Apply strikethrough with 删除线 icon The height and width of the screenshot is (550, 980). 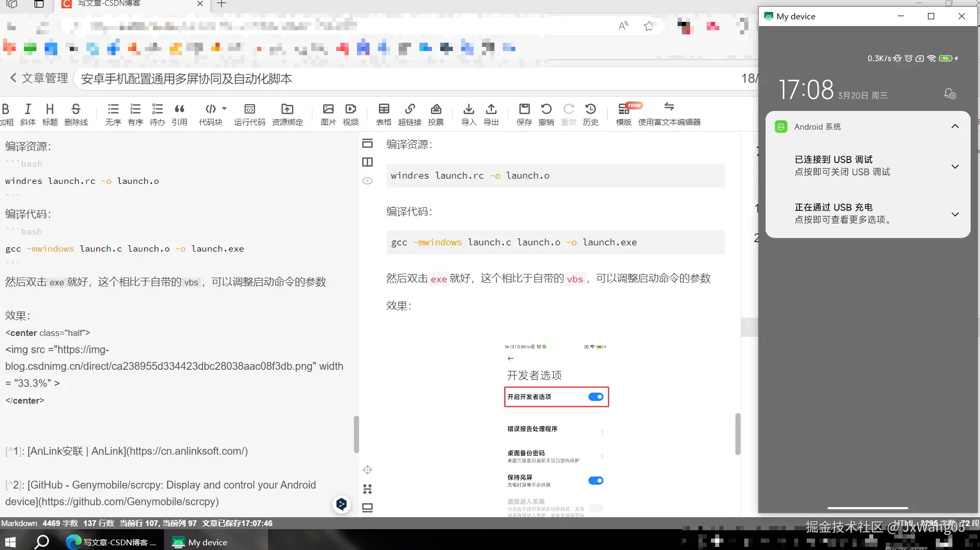[76, 114]
